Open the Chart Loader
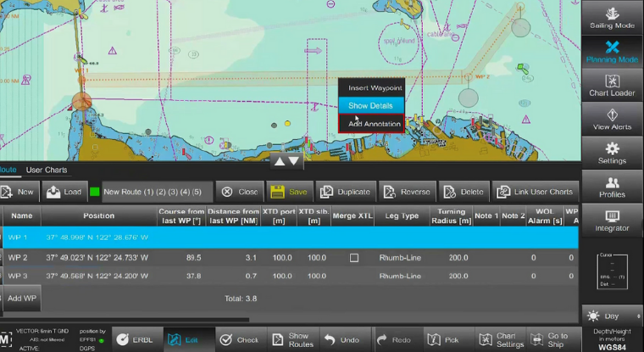644x352 pixels. [612, 86]
